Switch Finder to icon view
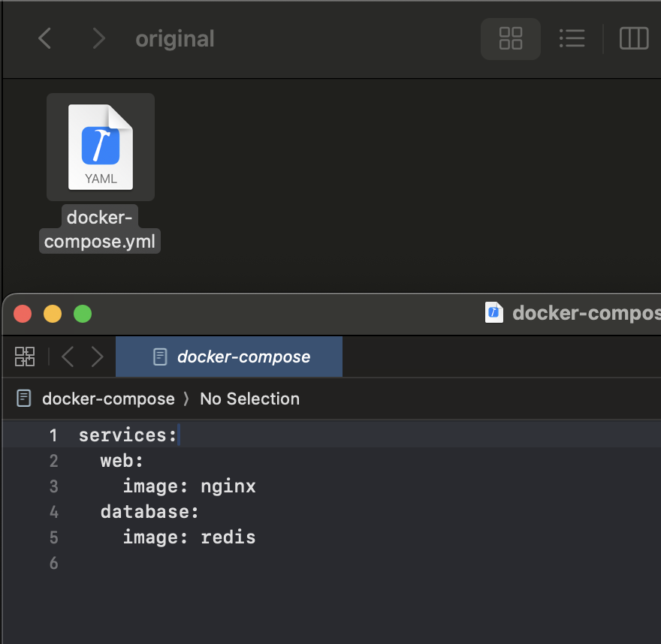The width and height of the screenshot is (661, 644). pos(511,38)
